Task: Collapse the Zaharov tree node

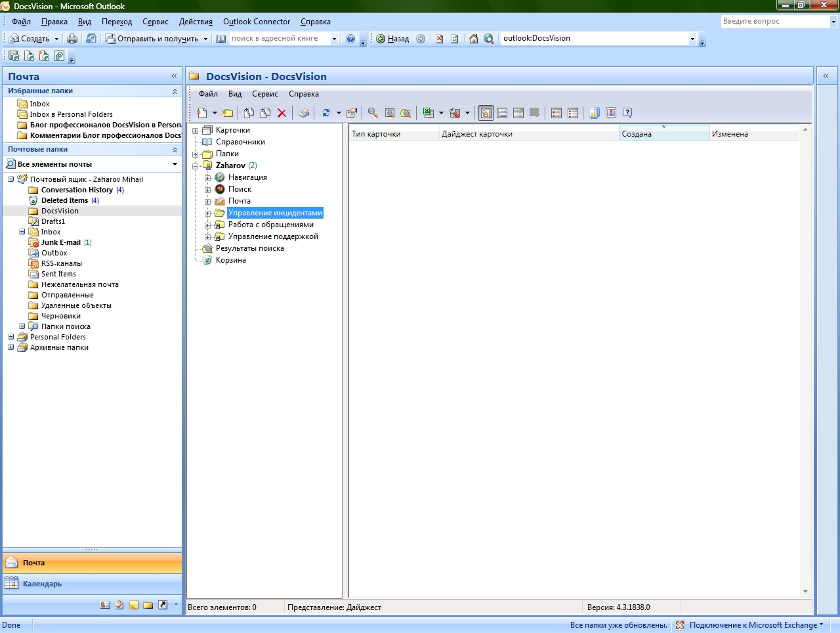Action: point(195,166)
